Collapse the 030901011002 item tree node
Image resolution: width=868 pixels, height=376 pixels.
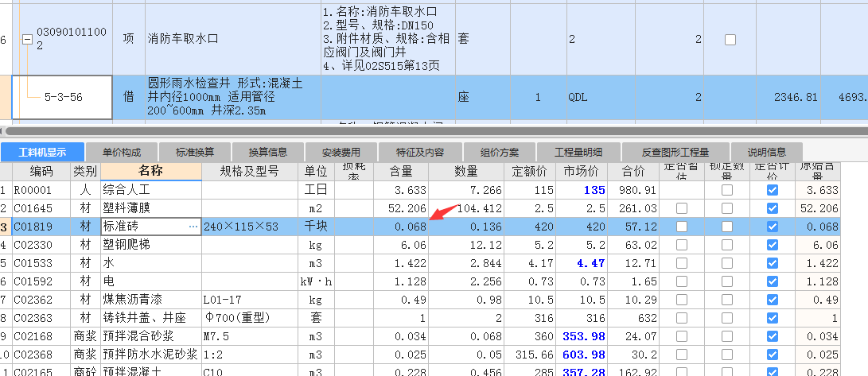(x=26, y=39)
